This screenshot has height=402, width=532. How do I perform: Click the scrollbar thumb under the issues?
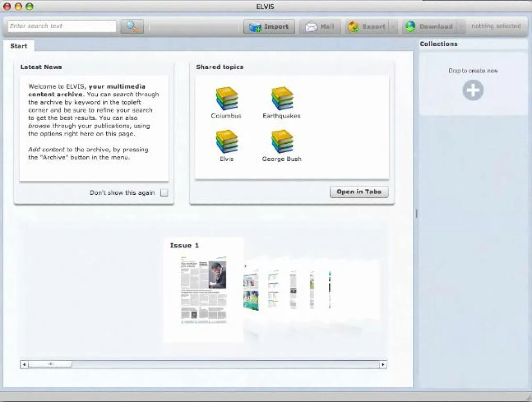click(50, 364)
